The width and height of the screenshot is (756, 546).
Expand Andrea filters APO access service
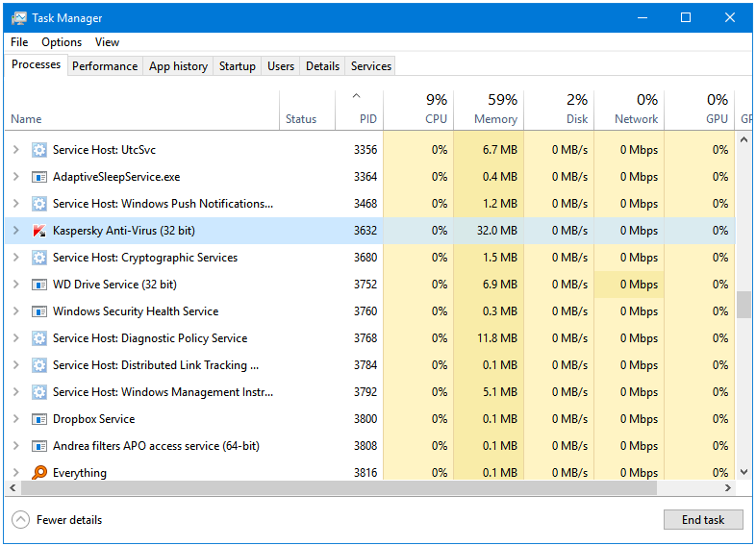click(16, 446)
